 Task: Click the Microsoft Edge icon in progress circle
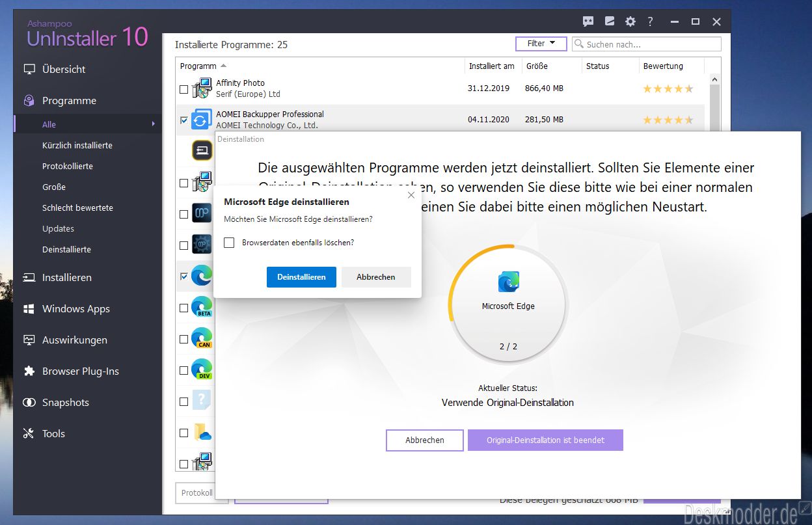click(x=508, y=282)
